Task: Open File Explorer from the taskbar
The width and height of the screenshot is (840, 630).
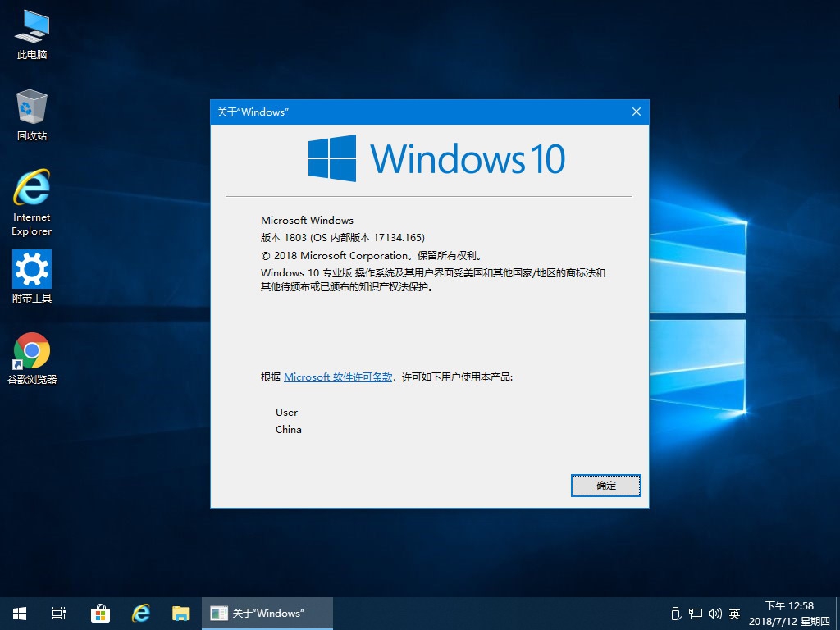Action: pos(181,614)
